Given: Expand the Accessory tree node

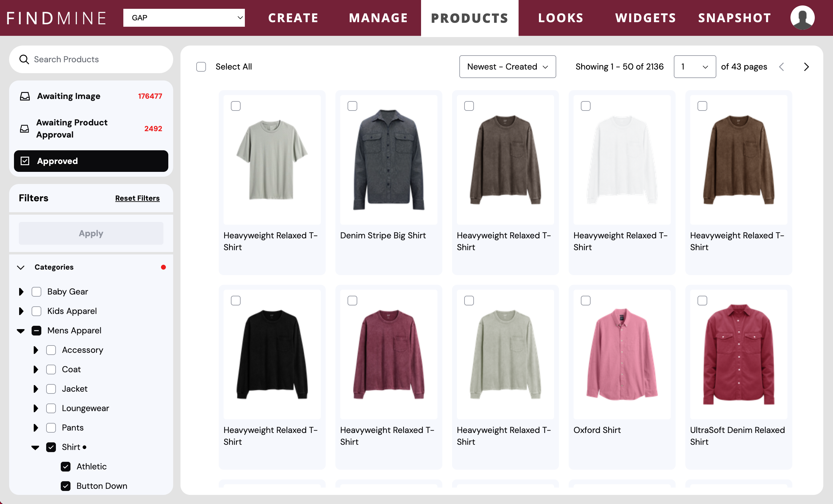Looking at the screenshot, I should [36, 350].
